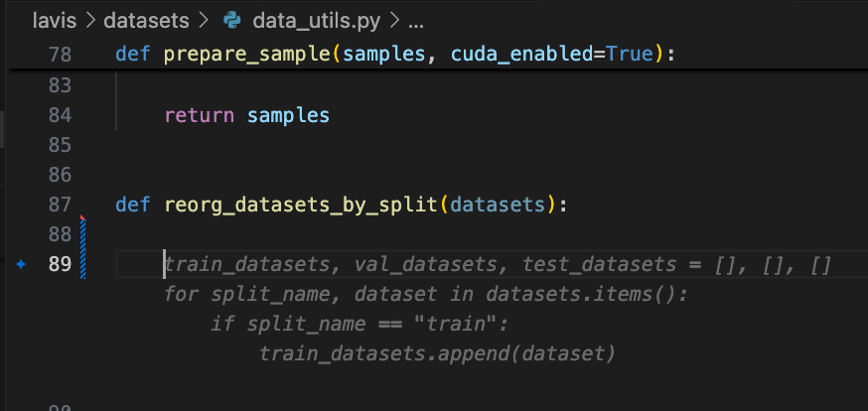Click the samples variable after return
Screen dimensions: 868x411
287,115
